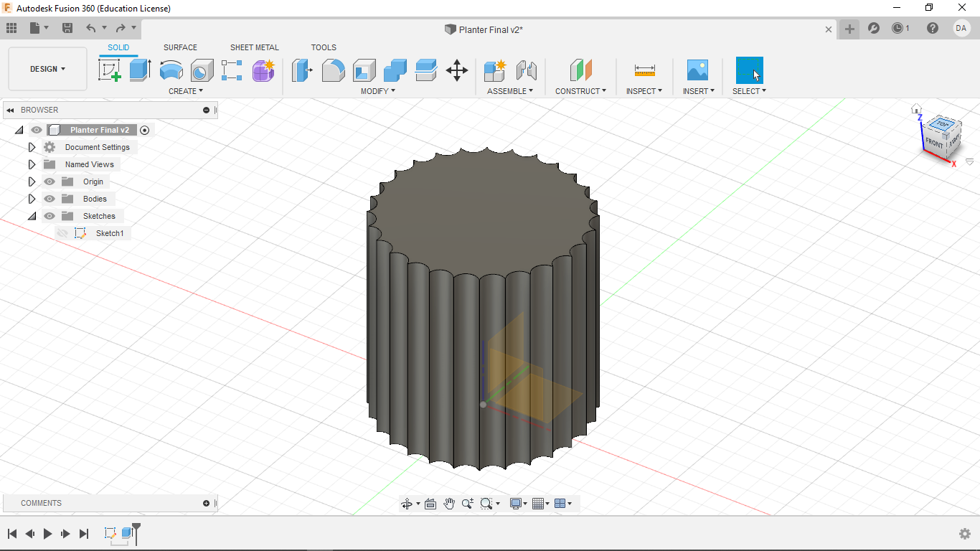The image size is (980, 551).
Task: Play the timeline animation
Action: (47, 534)
